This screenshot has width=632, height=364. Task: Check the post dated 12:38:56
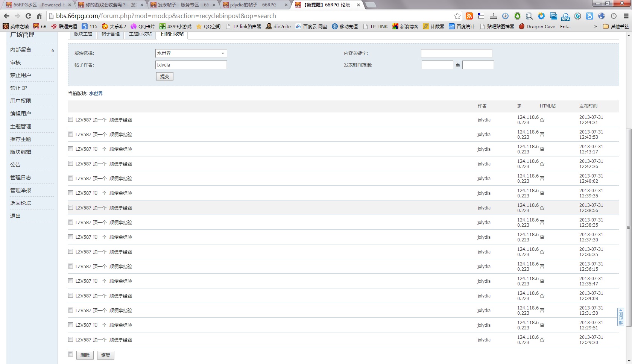point(70,207)
